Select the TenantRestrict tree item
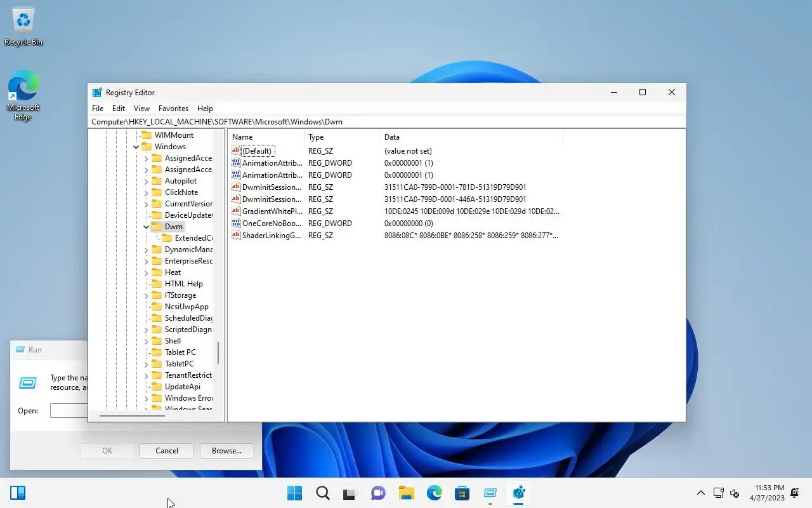The image size is (812, 508). (x=188, y=375)
